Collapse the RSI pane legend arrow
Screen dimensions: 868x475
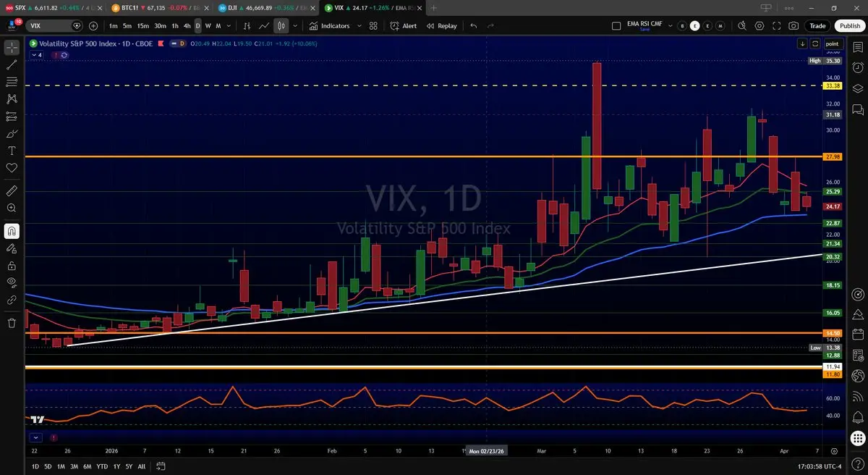tap(36, 437)
